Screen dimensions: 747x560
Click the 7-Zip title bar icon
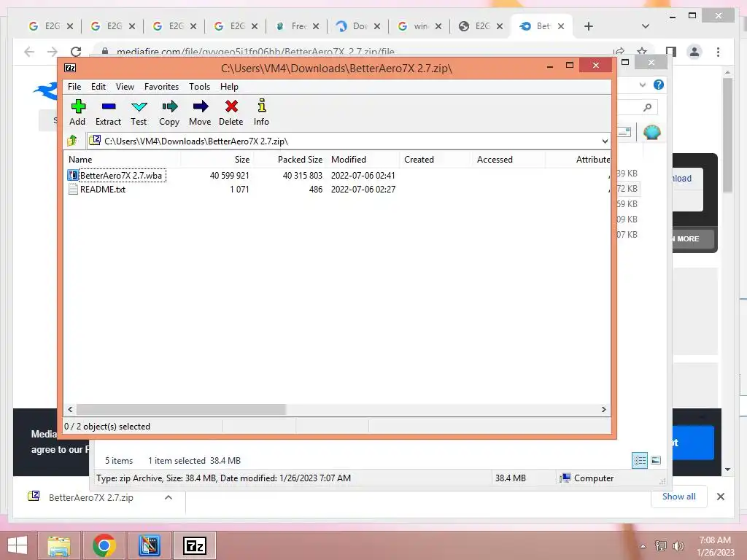(x=71, y=68)
